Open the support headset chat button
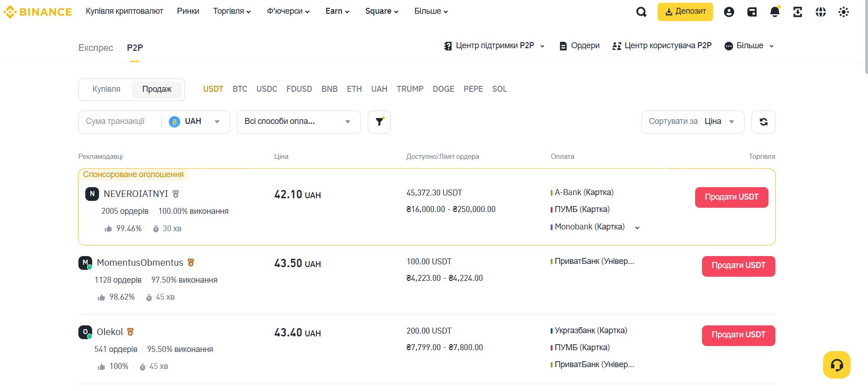The height and width of the screenshot is (391, 868). [837, 365]
